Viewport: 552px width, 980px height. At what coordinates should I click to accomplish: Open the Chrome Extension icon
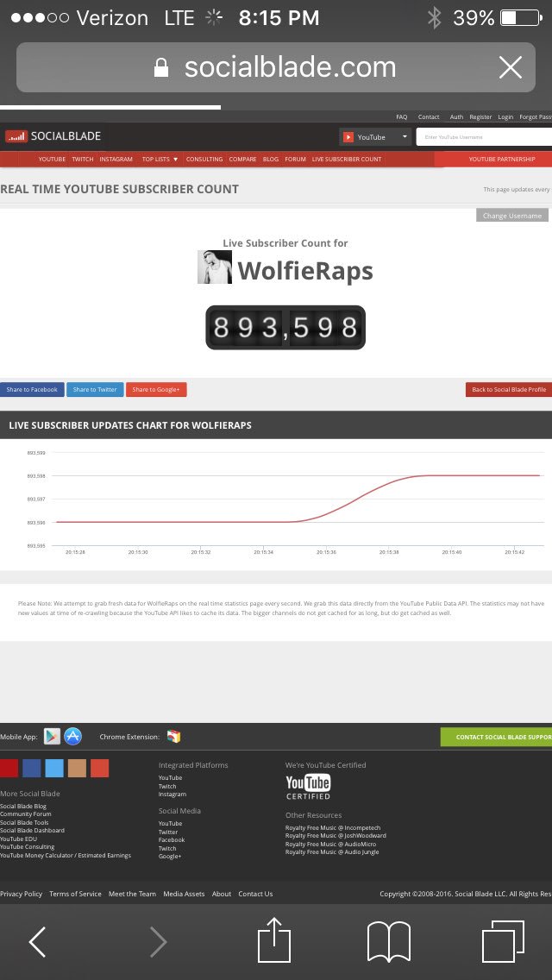tap(173, 736)
